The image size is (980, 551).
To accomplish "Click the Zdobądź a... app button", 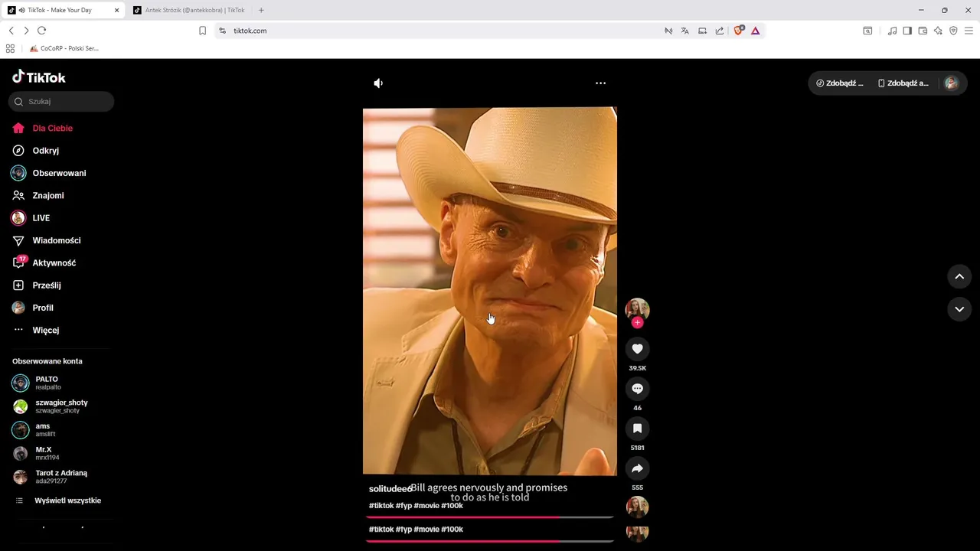I will click(x=903, y=83).
